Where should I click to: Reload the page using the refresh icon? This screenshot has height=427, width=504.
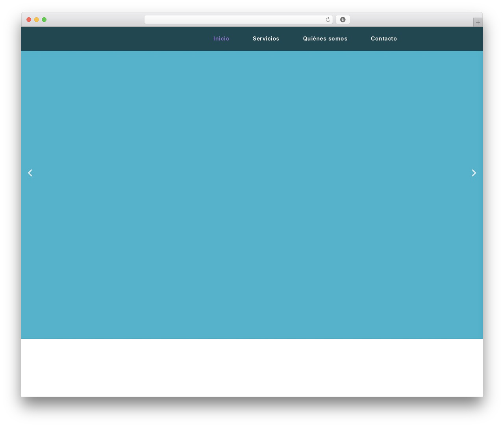[328, 20]
